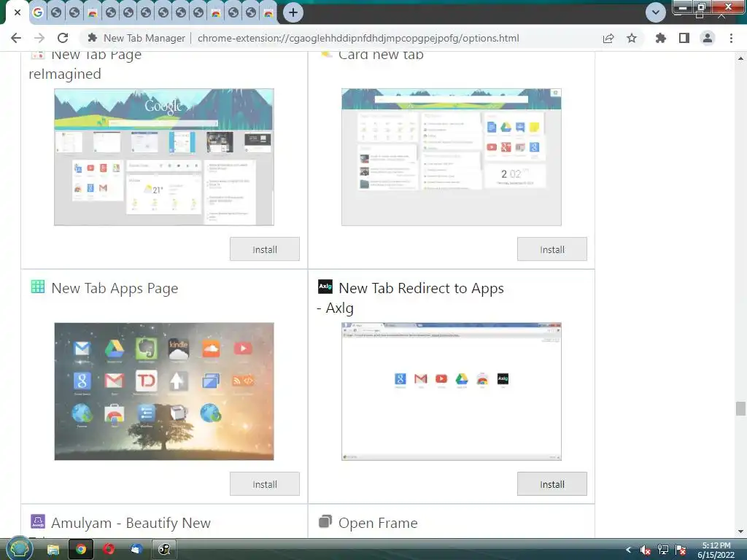The image size is (747, 560).
Task: Go back to the previous page
Action: (x=16, y=38)
